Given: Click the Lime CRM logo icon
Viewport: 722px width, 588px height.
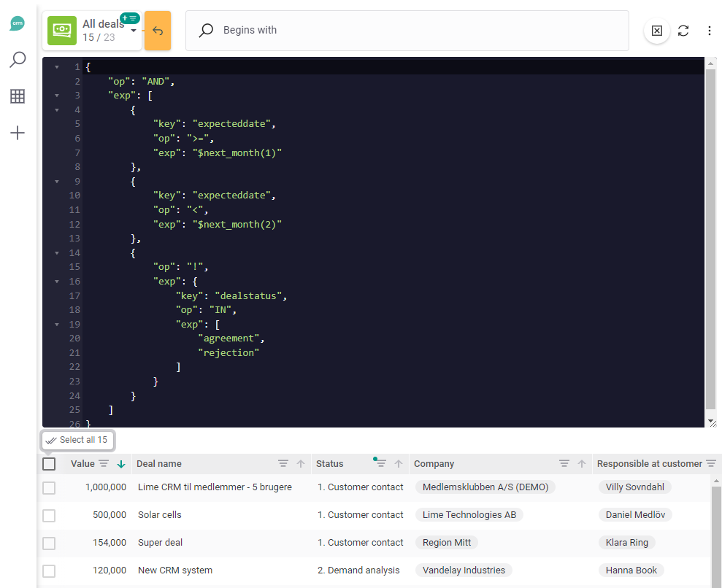Looking at the screenshot, I should point(18,23).
